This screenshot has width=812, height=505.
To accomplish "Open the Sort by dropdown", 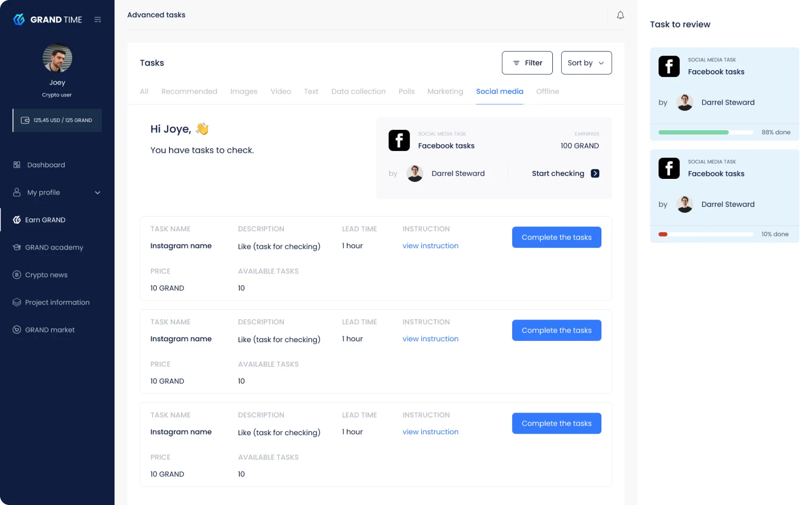I will 586,63.
